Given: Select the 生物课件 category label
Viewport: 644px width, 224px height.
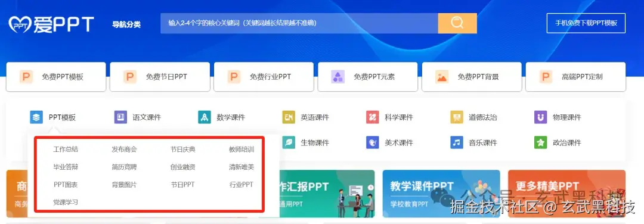Looking at the screenshot, I should click(315, 143).
